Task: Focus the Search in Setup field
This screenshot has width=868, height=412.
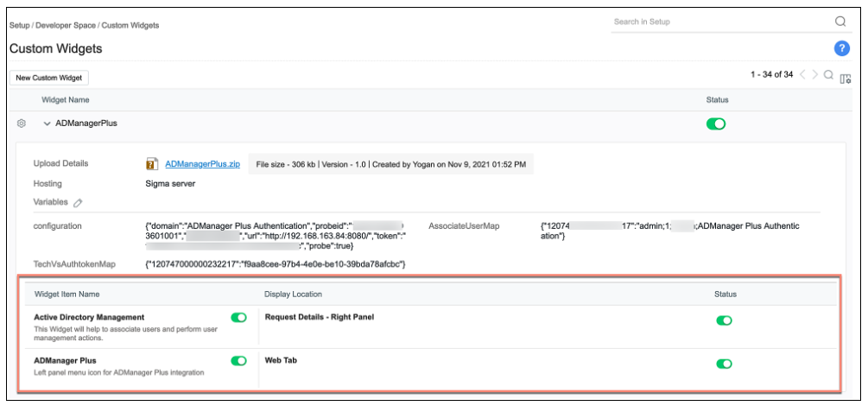Action: tap(722, 22)
